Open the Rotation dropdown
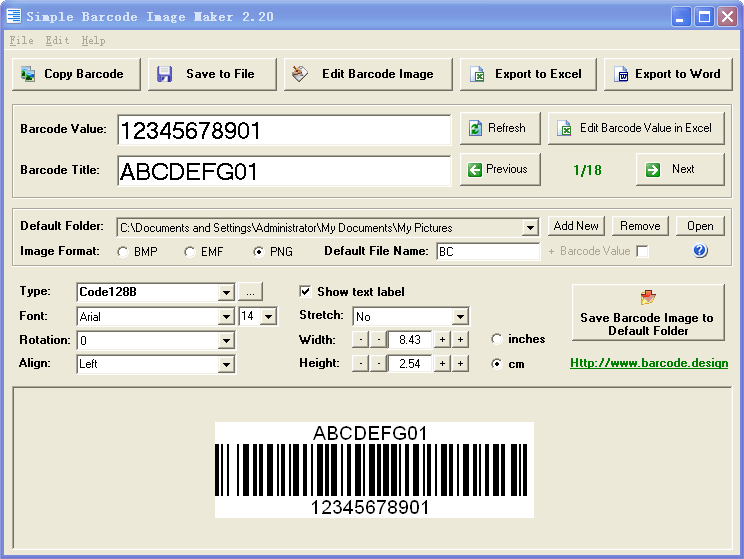The height and width of the screenshot is (559, 744). [226, 341]
